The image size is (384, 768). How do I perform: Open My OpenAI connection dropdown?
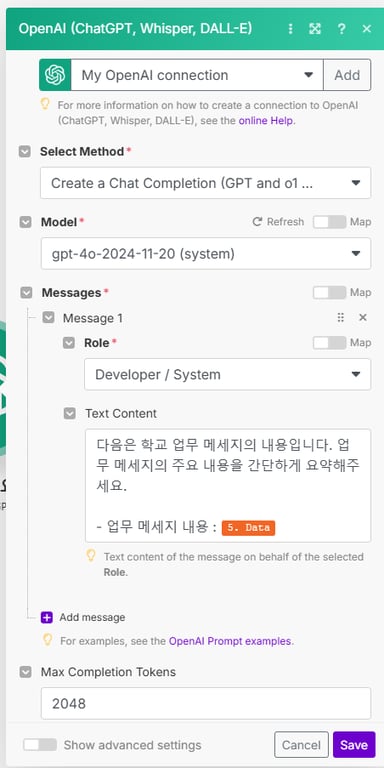click(x=197, y=75)
